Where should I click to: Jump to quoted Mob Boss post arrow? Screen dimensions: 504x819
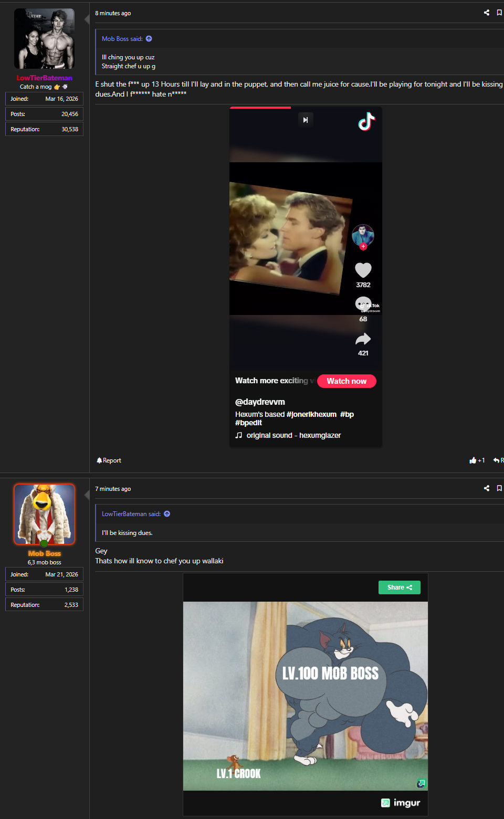(149, 39)
